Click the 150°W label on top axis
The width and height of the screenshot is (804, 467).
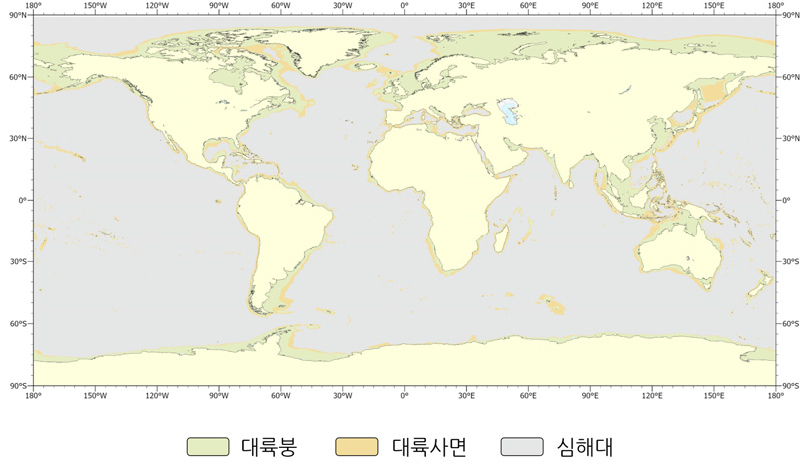pyautogui.click(x=95, y=6)
